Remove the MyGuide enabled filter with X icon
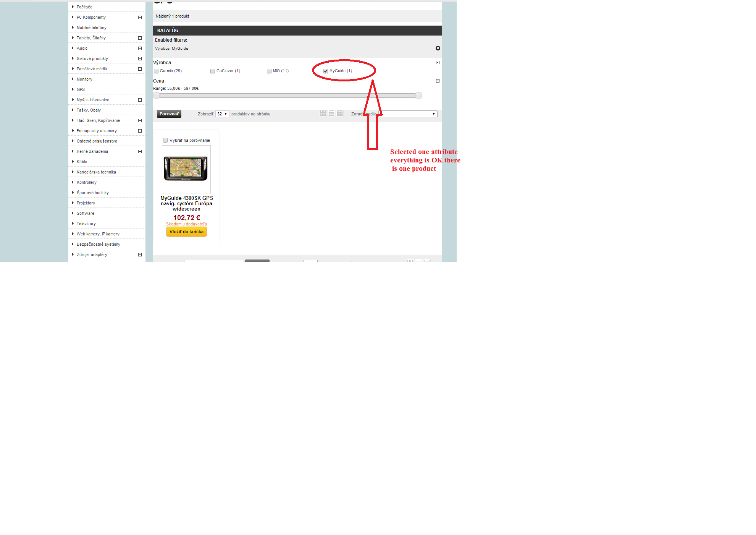Screen dimensions: 756x535 point(438,48)
